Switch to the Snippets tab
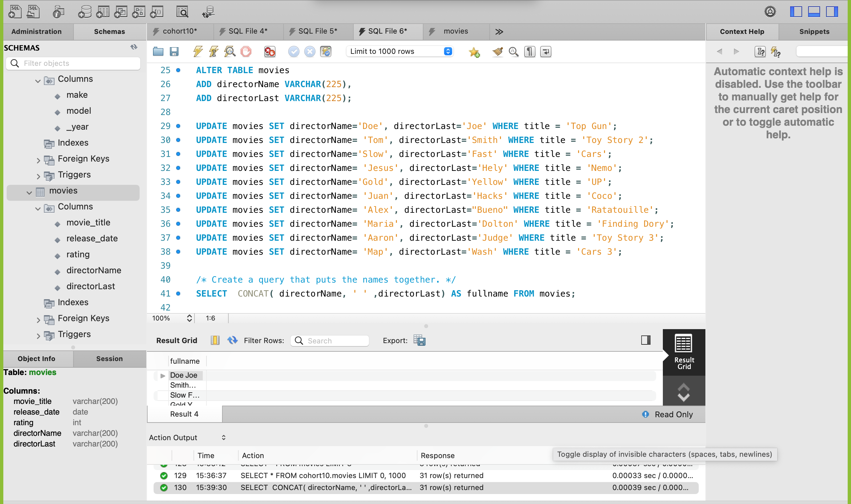Image resolution: width=851 pixels, height=504 pixels. (814, 32)
